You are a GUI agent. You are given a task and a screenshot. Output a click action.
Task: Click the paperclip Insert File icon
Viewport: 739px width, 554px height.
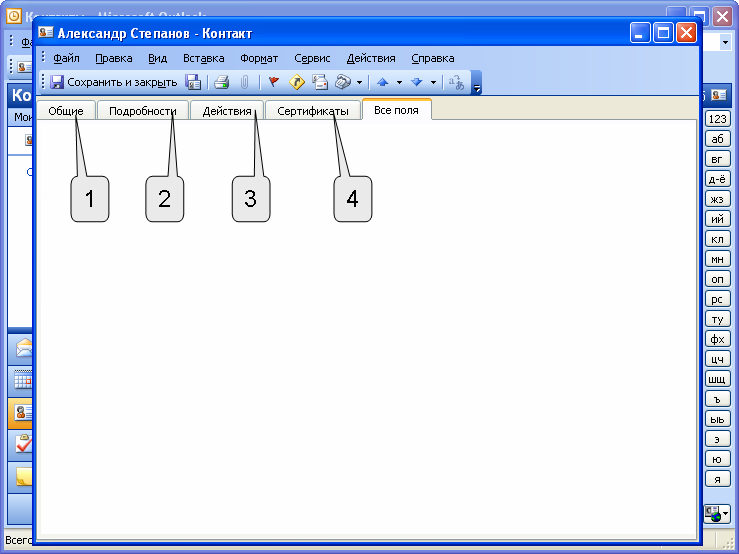click(244, 82)
